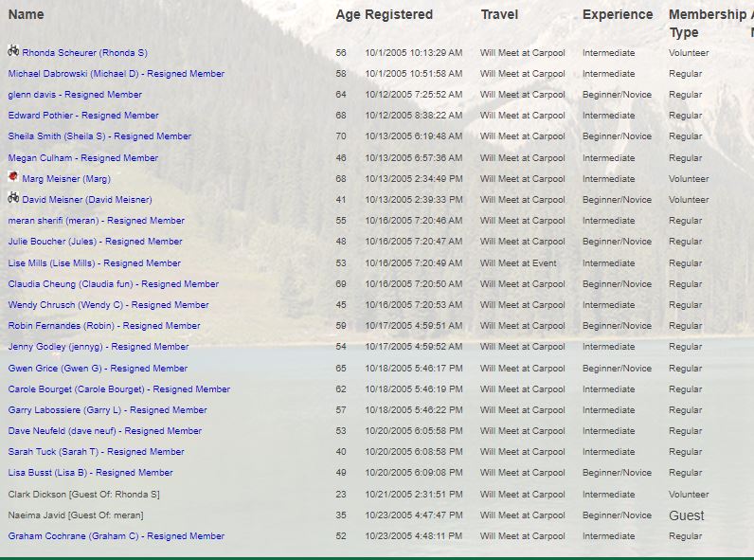The height and width of the screenshot is (560, 754).
Task: Open Rhonda Scheuer's member profile link
Action: [x=84, y=53]
